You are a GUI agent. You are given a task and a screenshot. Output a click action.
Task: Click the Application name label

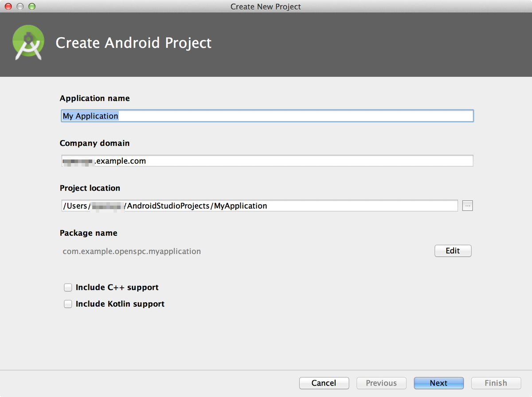click(95, 98)
